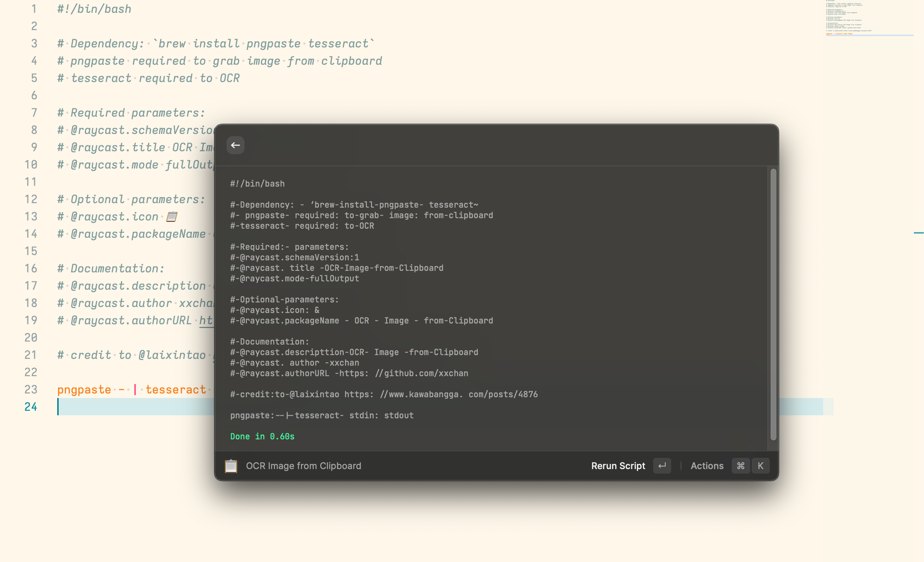Click the Dependency comment on editor line 3
Image resolution: width=924 pixels, height=562 pixels.
coord(216,44)
